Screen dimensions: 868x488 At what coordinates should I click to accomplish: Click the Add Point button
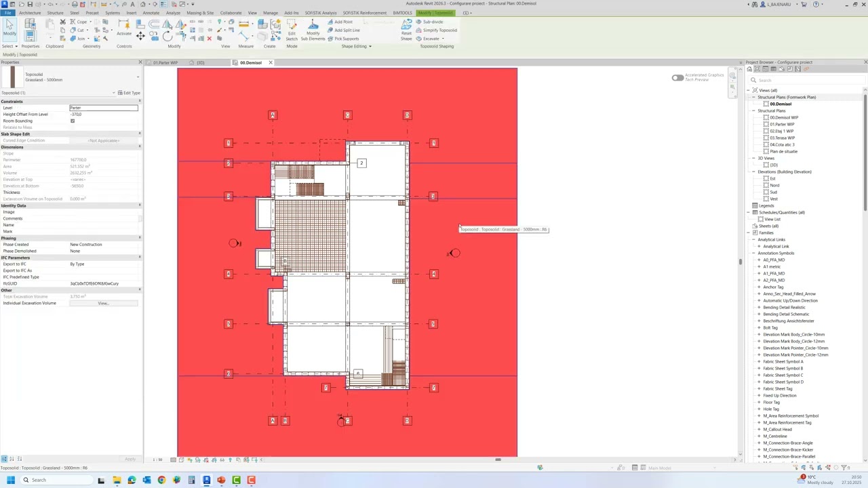click(340, 22)
